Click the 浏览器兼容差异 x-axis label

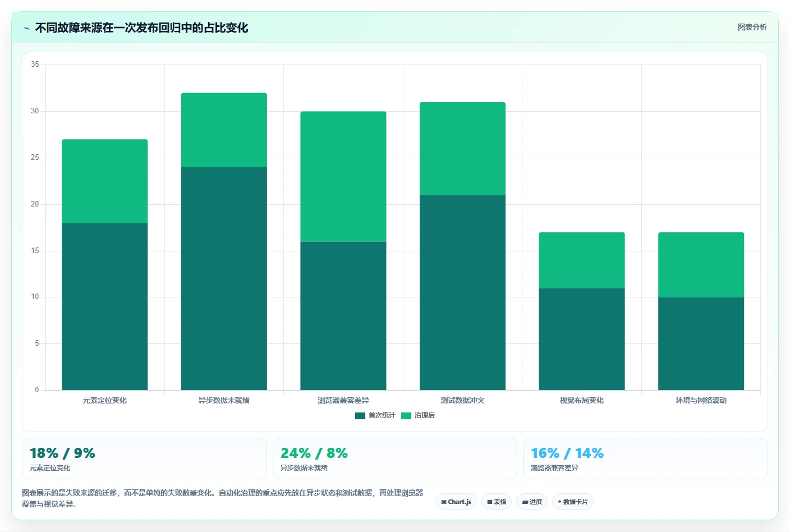click(x=343, y=400)
